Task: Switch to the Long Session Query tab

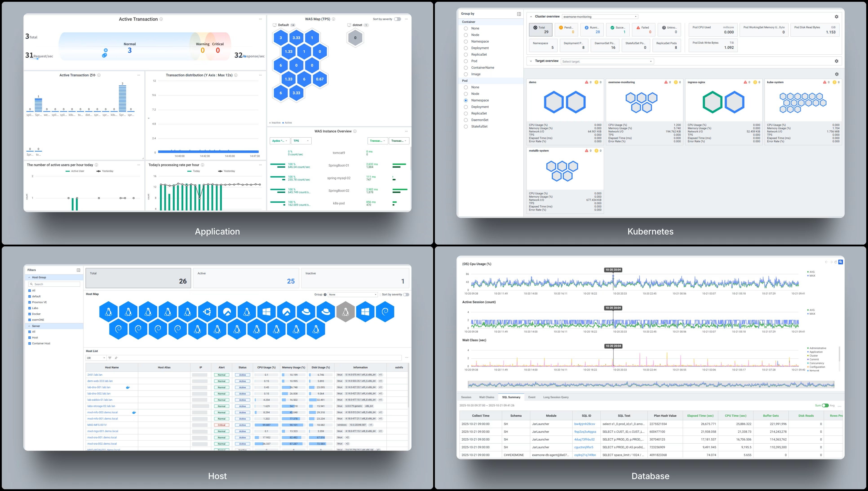Action: point(556,397)
